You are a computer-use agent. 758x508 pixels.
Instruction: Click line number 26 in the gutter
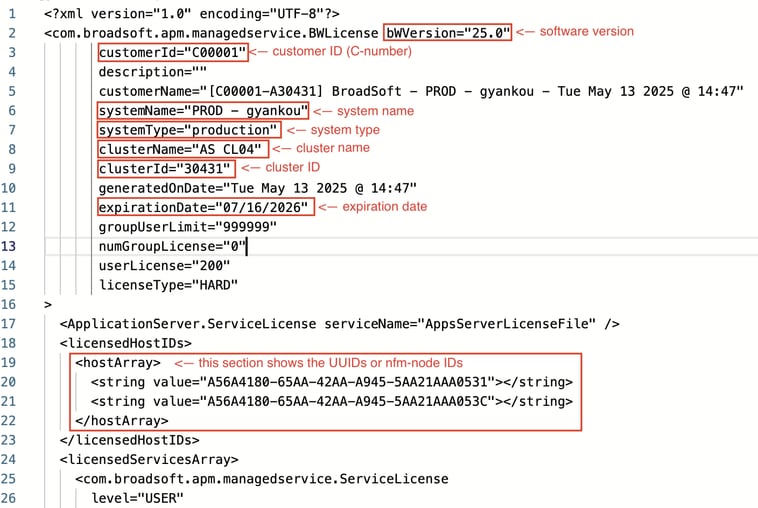(x=8, y=498)
